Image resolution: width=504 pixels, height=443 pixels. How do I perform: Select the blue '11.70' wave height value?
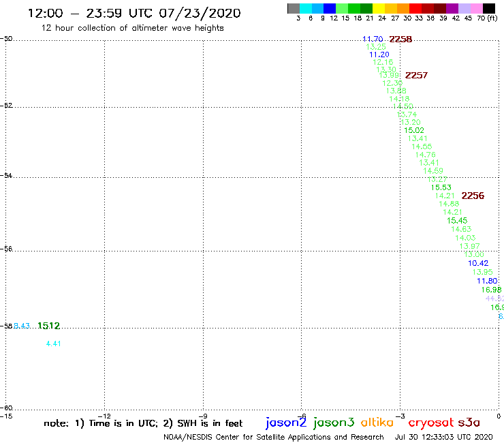(x=373, y=39)
